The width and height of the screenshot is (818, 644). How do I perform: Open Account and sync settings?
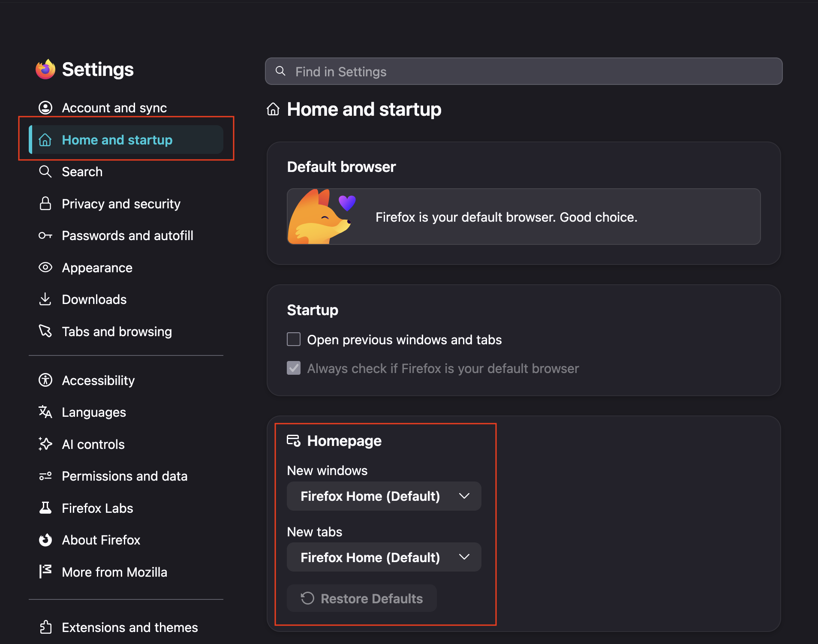(126, 108)
